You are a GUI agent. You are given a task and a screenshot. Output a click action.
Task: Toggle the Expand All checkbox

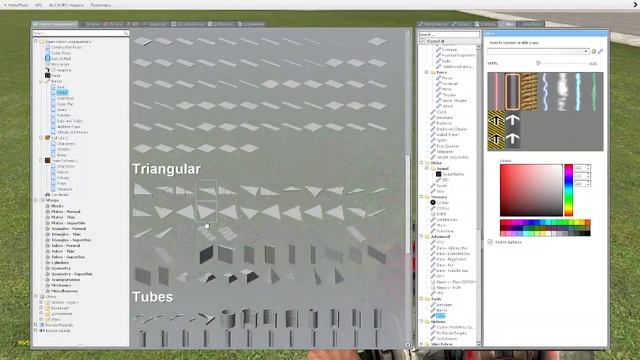pos(423,42)
